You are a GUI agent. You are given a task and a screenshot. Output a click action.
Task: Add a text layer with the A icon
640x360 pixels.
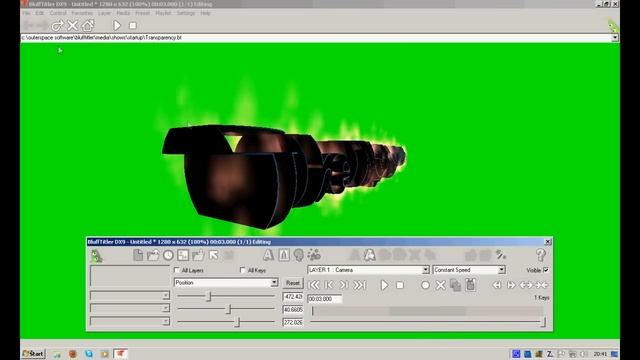tap(268, 255)
